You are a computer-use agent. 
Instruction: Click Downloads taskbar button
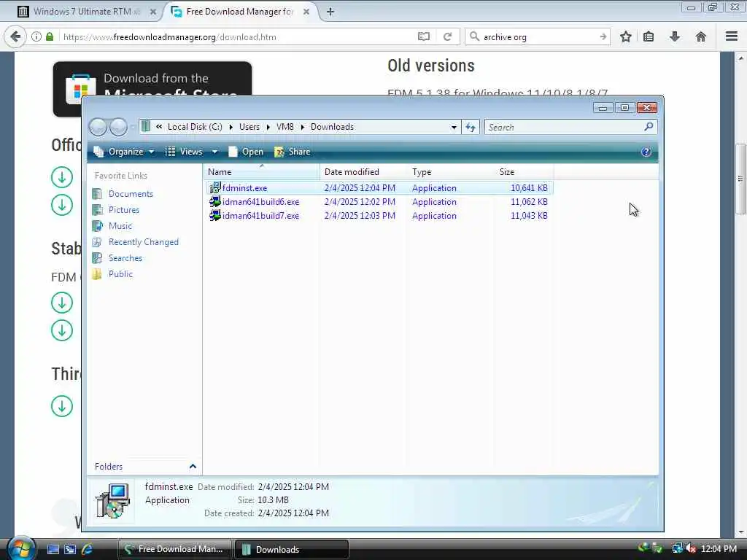point(292,549)
